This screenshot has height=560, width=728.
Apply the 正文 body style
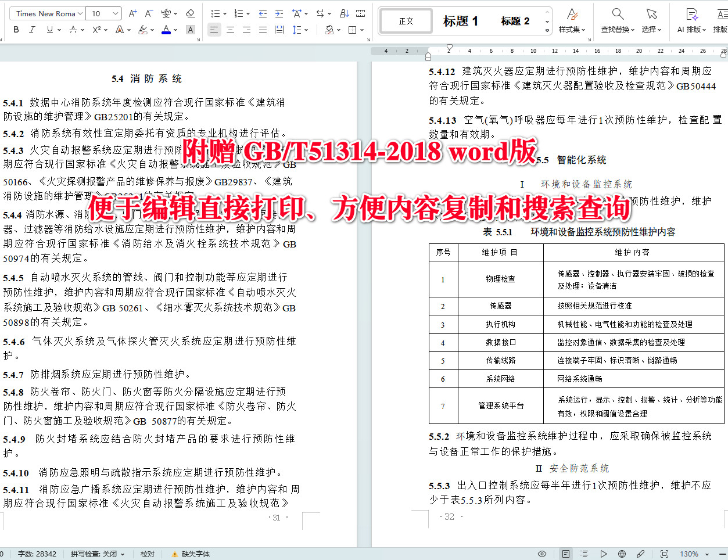point(406,21)
